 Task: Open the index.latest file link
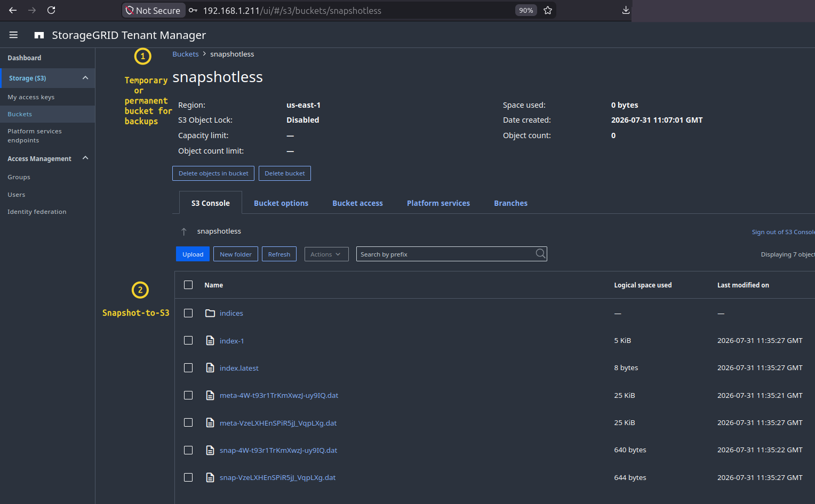click(x=239, y=368)
